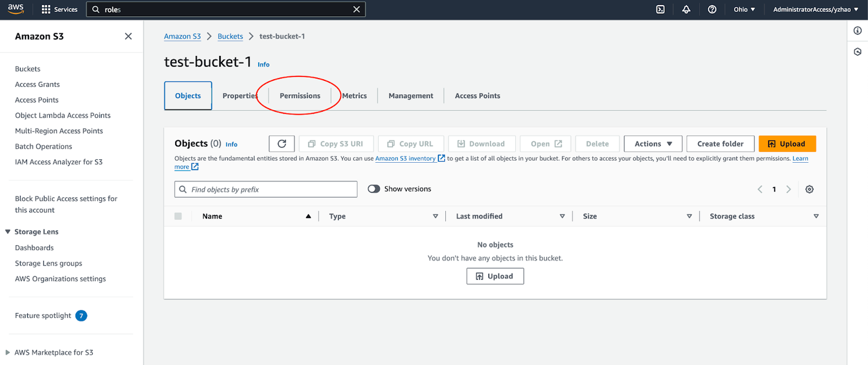The image size is (868, 365).
Task: Go to the next page of objects
Action: tap(788, 189)
